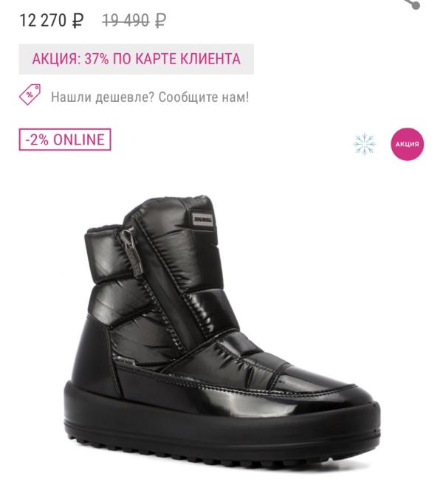Click the crossed-out price 19 490 ₽

(x=134, y=21)
